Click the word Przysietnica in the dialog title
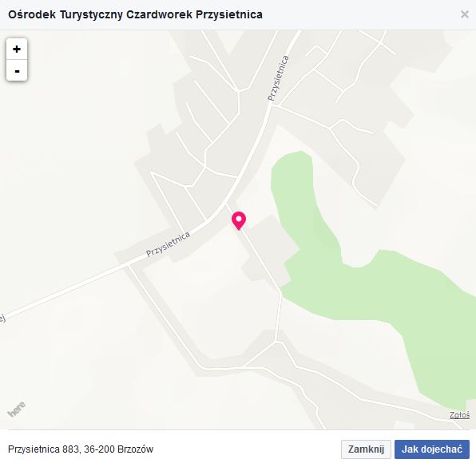Image resolution: width=476 pixels, height=463 pixels. [229, 14]
